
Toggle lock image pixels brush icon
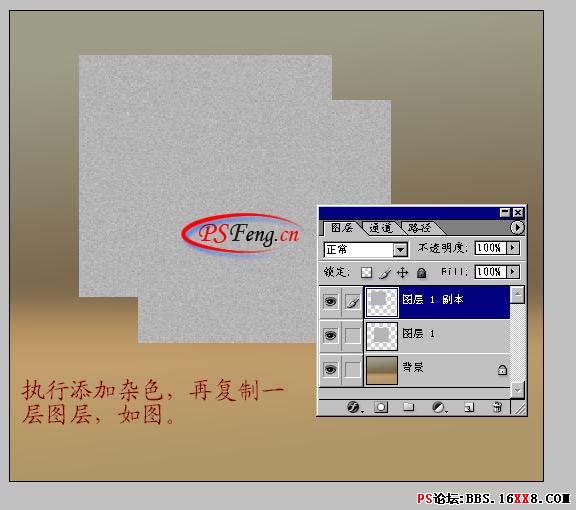385,273
